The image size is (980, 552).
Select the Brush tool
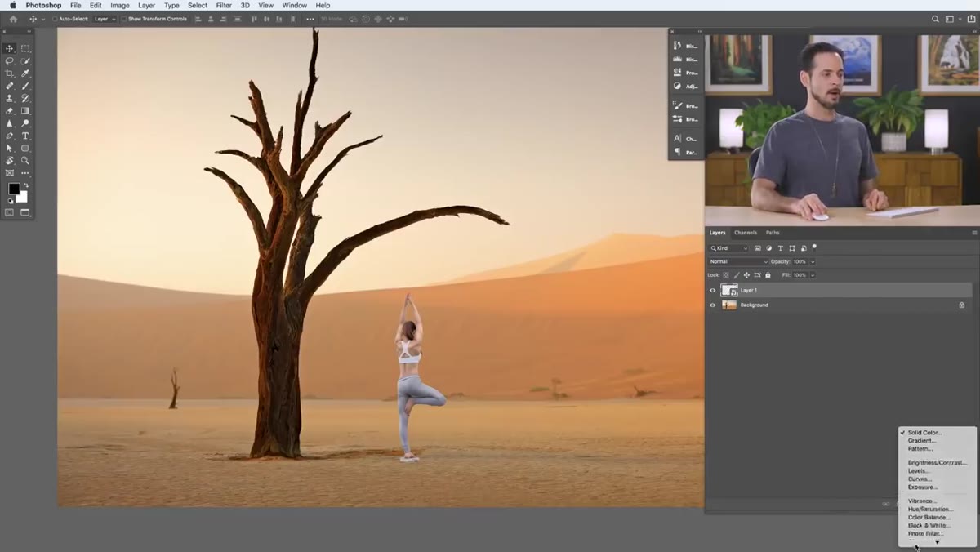[x=25, y=86]
